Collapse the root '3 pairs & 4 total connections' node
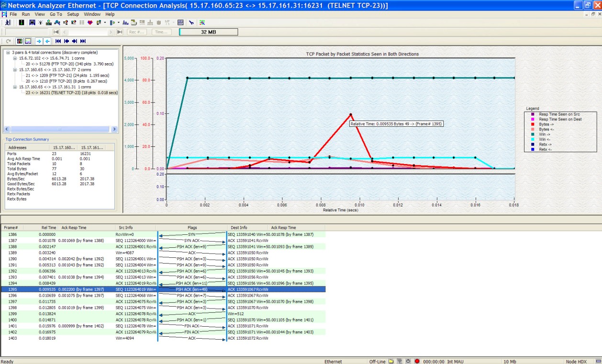This screenshot has height=364, width=602. 8,52
